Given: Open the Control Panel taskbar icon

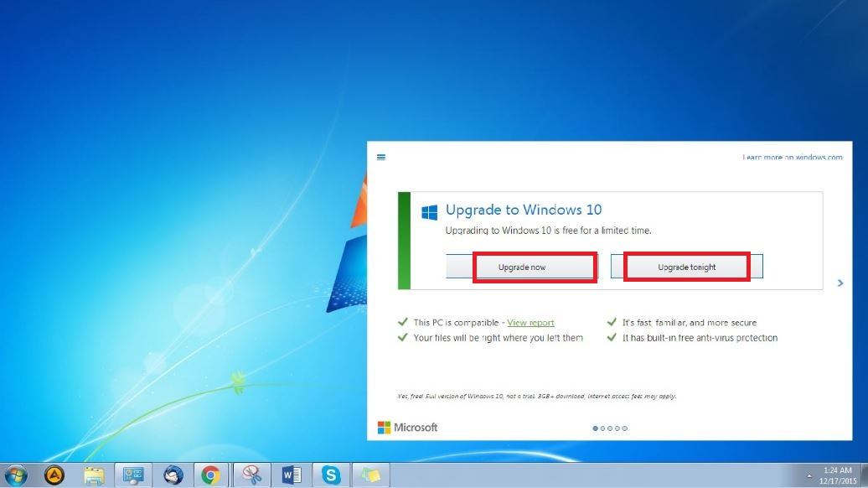Looking at the screenshot, I should (133, 475).
